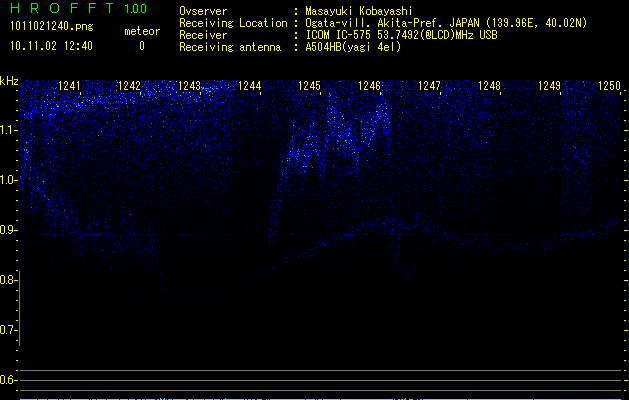
Task: Click the receiver ICOM IC-575 text
Action: pyautogui.click(x=401, y=35)
